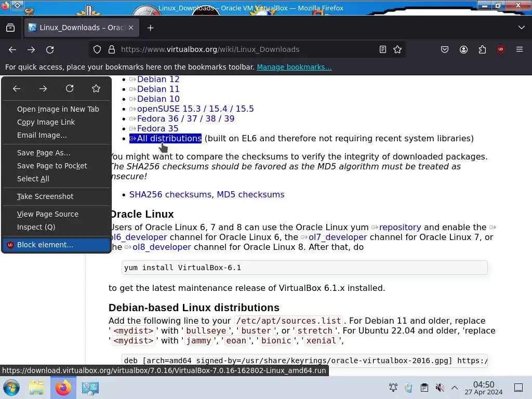Open the clock showing 04:50
The width and height of the screenshot is (532, 399).
[484, 388]
